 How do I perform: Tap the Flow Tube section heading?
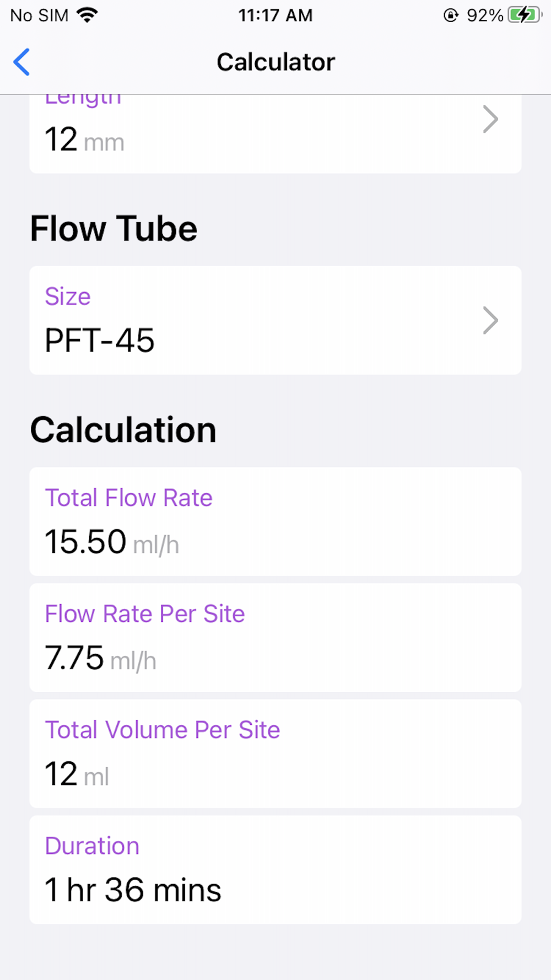pos(114,229)
